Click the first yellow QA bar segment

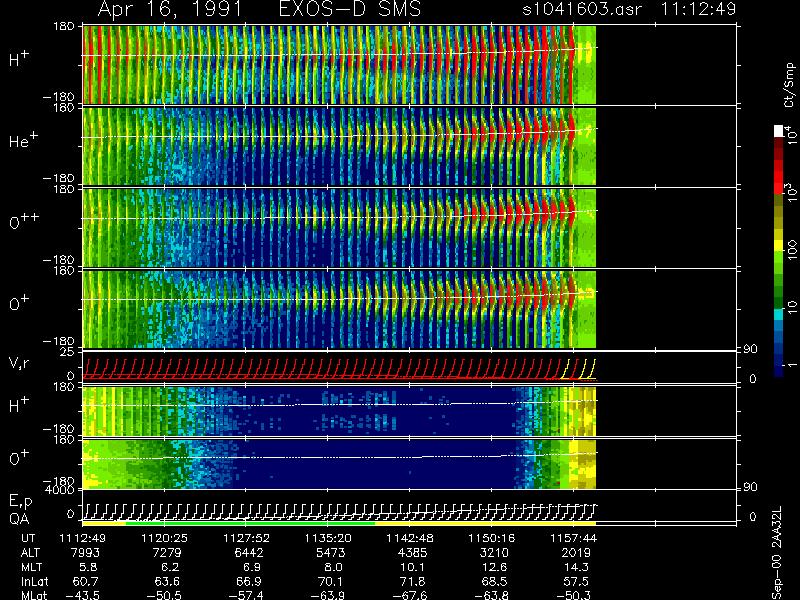tap(104, 523)
